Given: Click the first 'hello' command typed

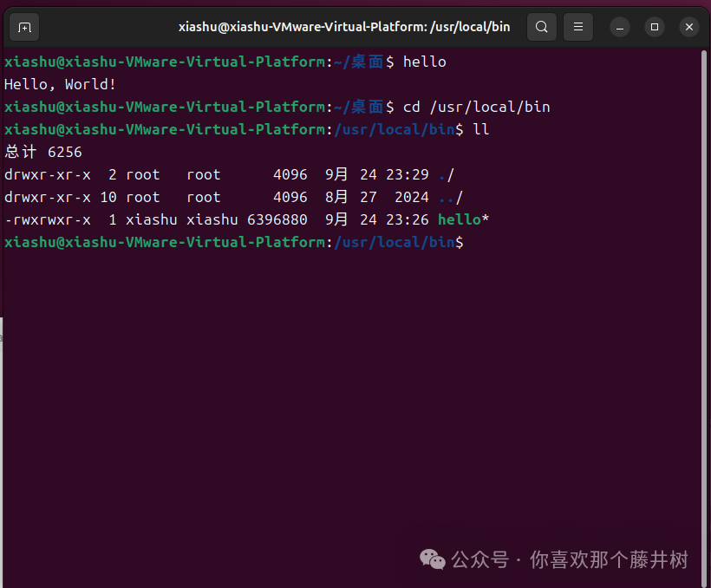Looking at the screenshot, I should click(x=424, y=62).
